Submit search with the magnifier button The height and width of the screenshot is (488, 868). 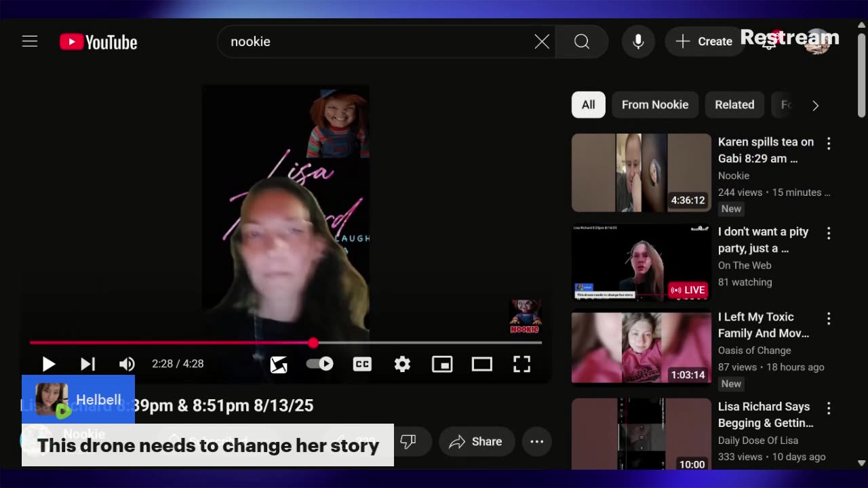coord(582,42)
